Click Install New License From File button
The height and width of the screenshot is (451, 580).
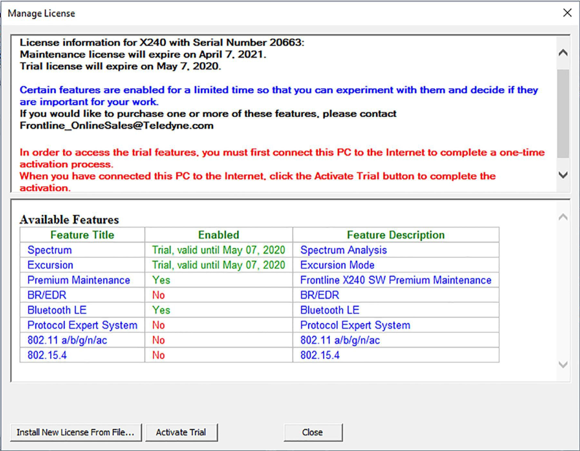tap(76, 432)
